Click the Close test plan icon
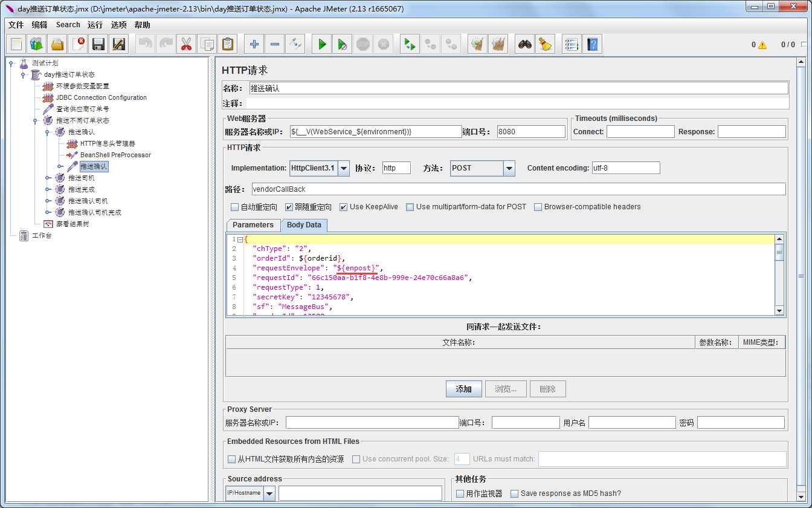 [x=78, y=44]
